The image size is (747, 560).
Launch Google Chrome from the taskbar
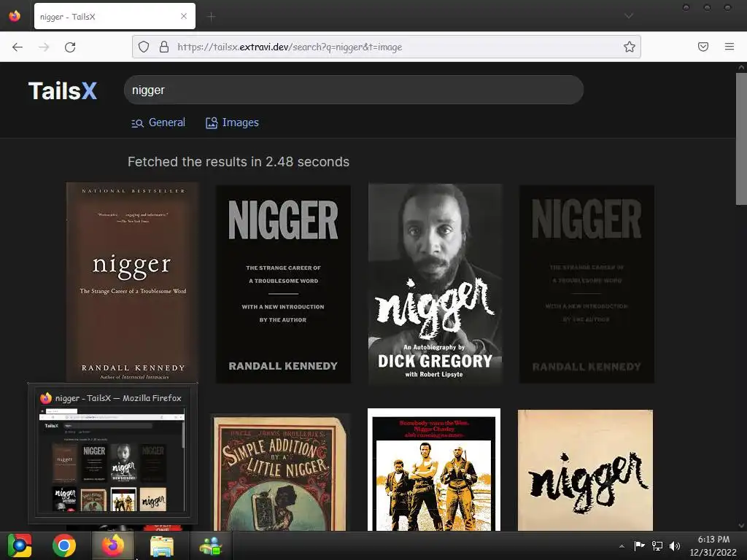64,545
